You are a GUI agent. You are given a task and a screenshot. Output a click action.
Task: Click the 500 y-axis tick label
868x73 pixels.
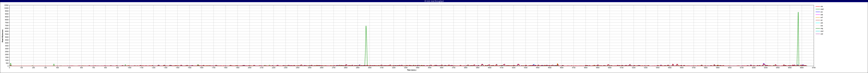[7, 63]
